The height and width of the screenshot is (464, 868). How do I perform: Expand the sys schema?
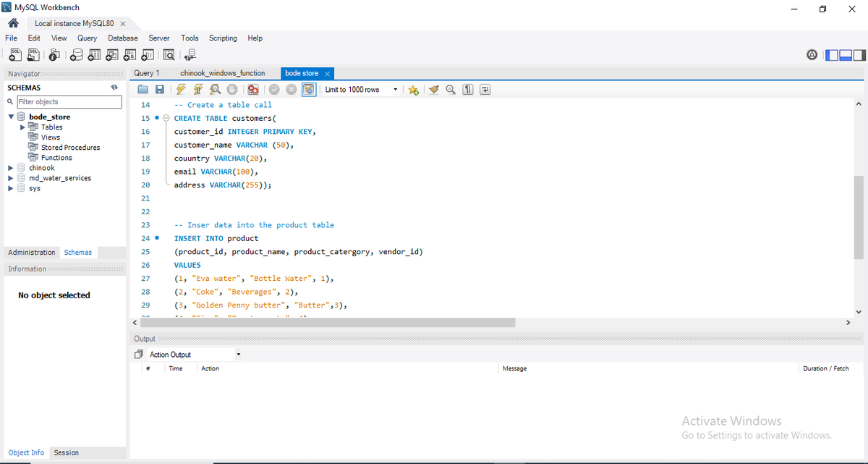tap(11, 188)
